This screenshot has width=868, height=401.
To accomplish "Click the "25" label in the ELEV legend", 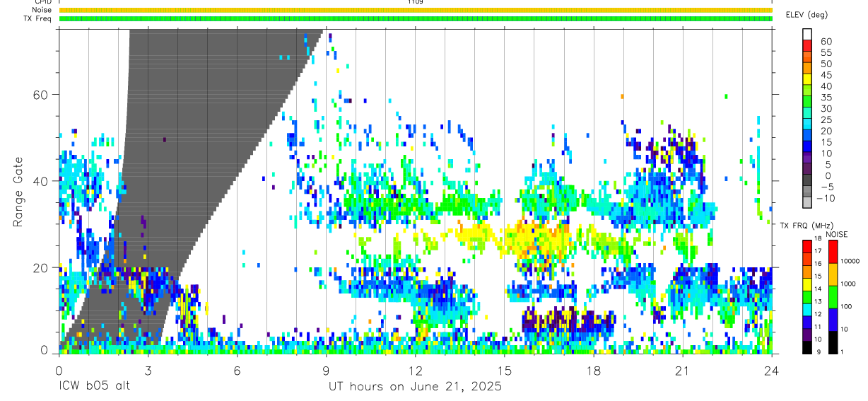I will coord(826,120).
